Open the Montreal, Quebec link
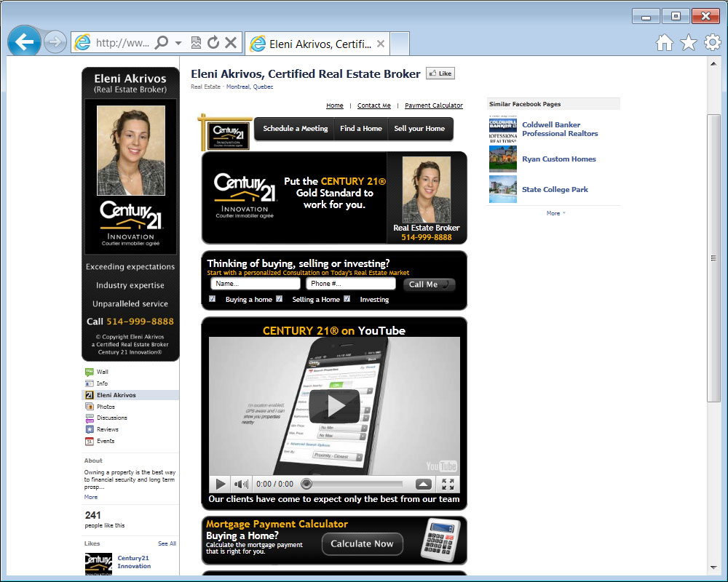This screenshot has height=582, width=728. (x=250, y=87)
